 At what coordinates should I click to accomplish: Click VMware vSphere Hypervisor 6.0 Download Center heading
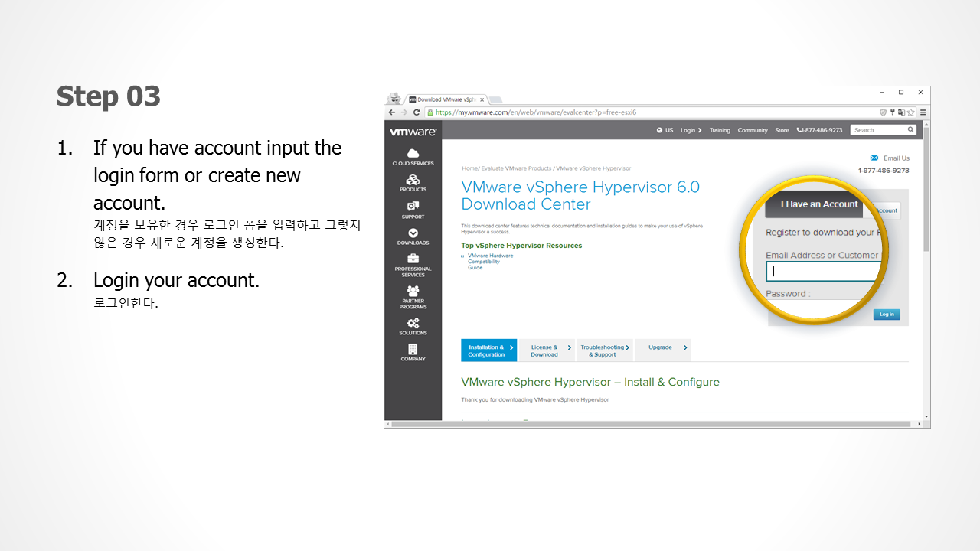click(580, 196)
